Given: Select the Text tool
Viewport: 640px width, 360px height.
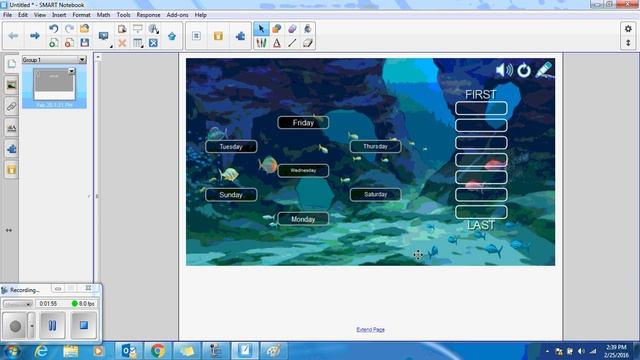Looking at the screenshot, I should click(277, 43).
